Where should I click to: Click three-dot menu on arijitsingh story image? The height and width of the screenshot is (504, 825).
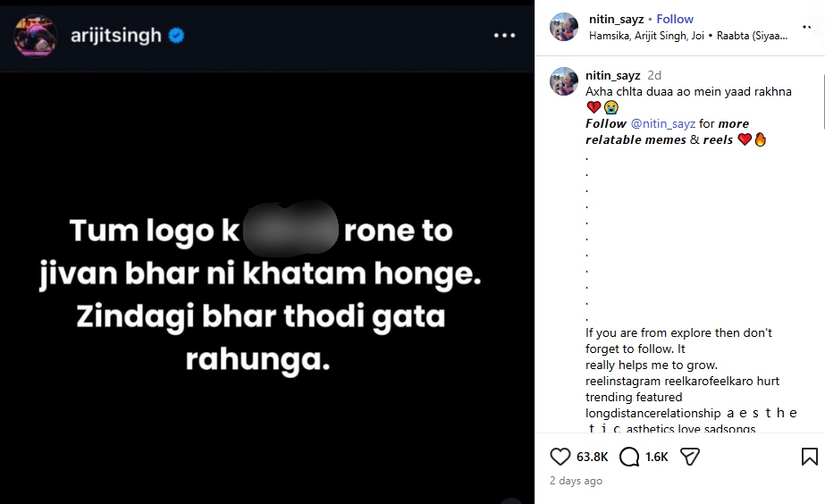click(x=505, y=35)
